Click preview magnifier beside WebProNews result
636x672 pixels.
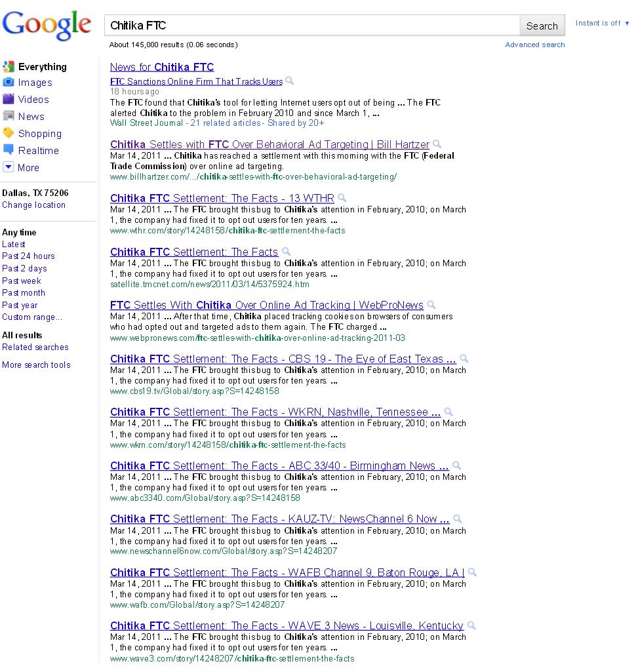[x=431, y=305]
